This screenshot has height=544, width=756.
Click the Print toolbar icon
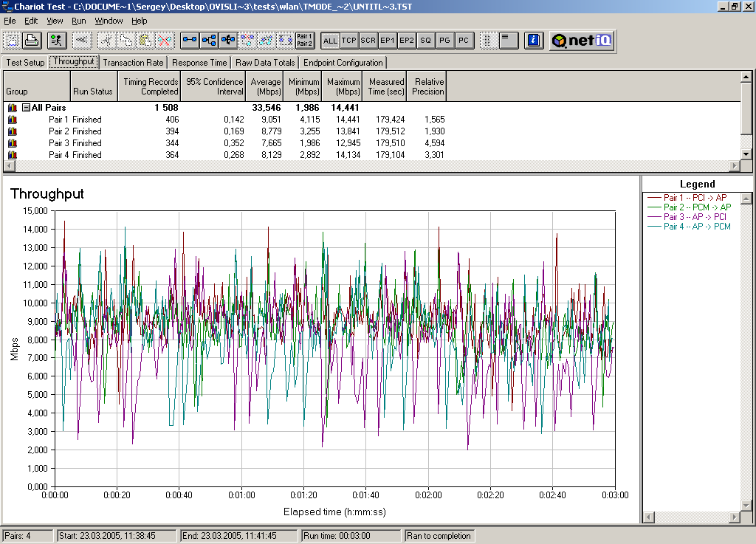point(32,40)
